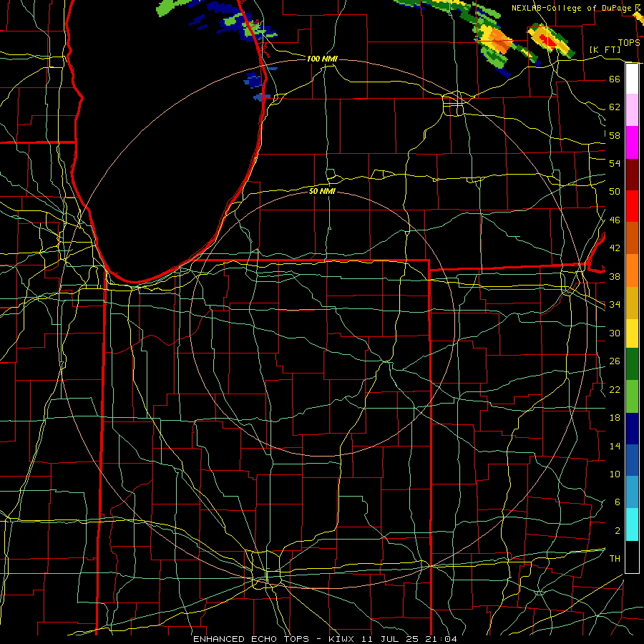Click the "100 NMI" range ring label
This screenshot has width=644, height=644.
coord(322,59)
